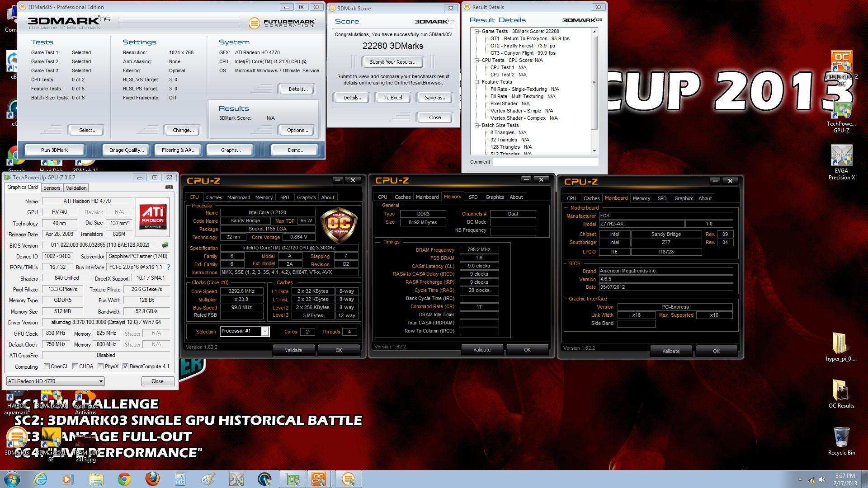Launch Internet Explorer from taskbar
This screenshot has height=488, width=868.
pyautogui.click(x=40, y=479)
